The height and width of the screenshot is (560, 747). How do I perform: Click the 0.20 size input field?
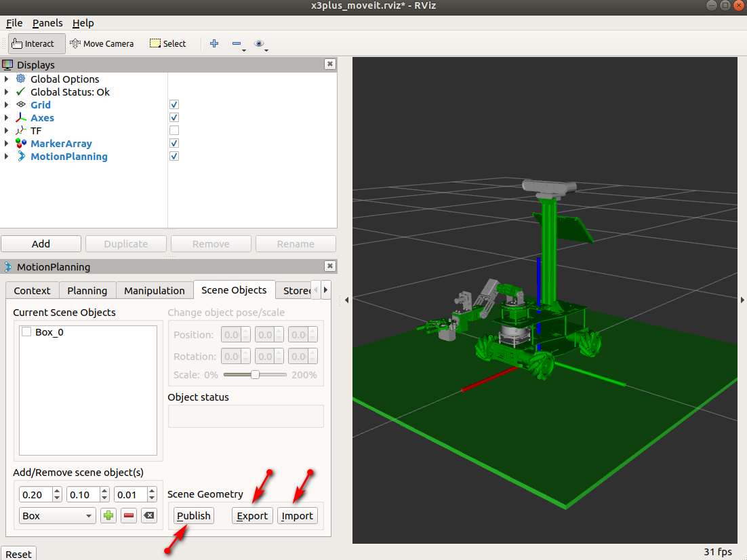tap(35, 495)
